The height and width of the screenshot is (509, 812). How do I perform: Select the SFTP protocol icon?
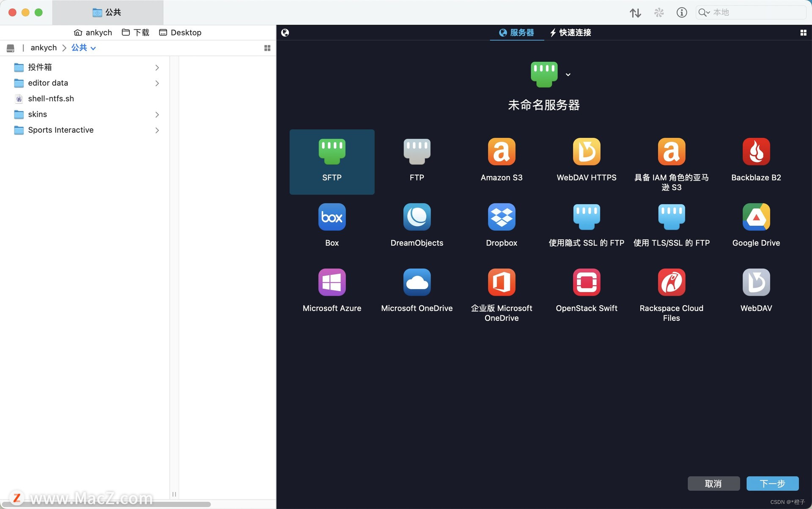(332, 152)
